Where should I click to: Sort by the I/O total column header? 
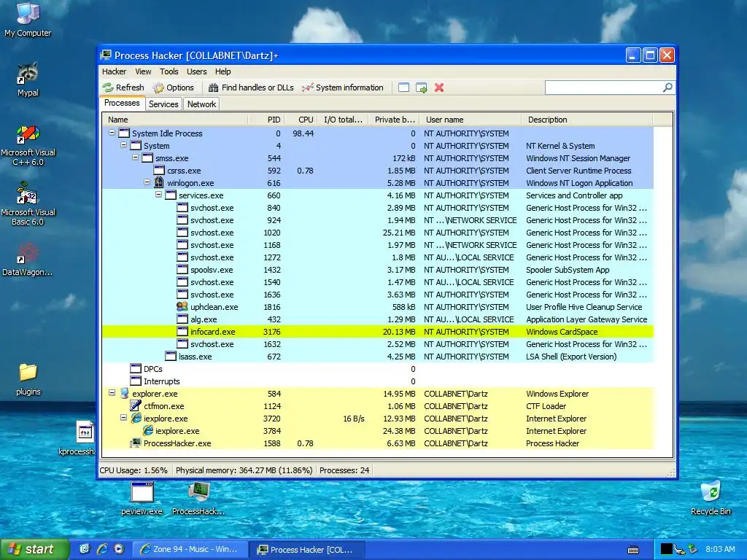coord(343,120)
